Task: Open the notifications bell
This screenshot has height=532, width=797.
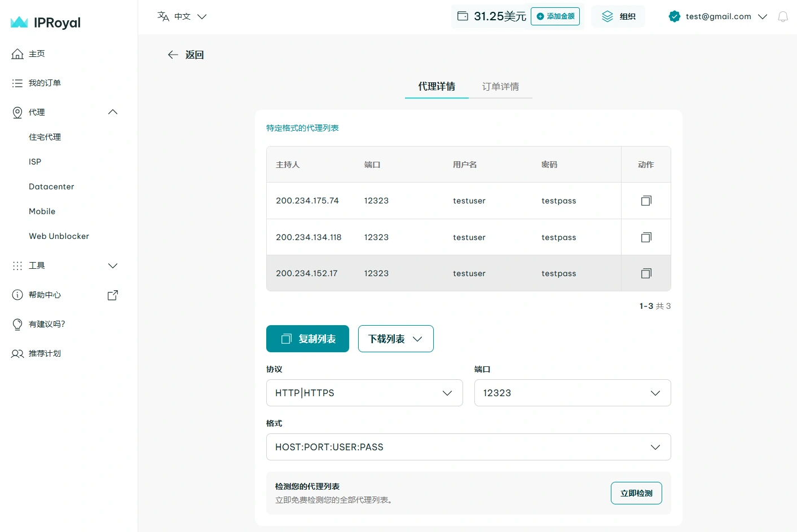Action: 783,16
